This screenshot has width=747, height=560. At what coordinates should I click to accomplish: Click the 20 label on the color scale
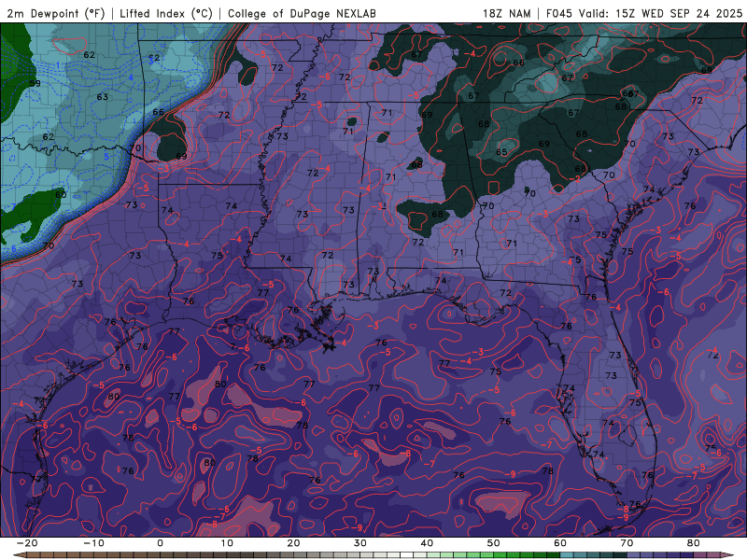click(293, 543)
